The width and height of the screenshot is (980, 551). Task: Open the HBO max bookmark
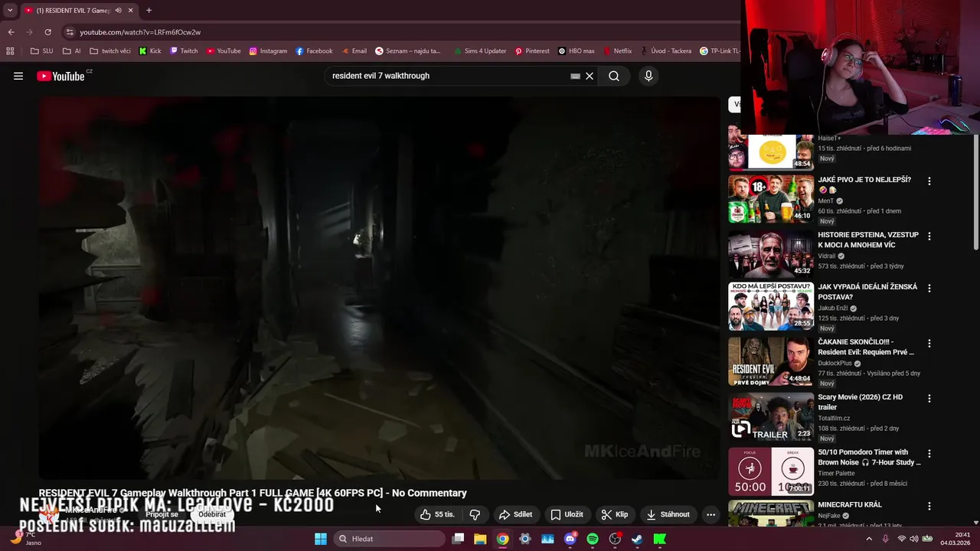tap(577, 51)
